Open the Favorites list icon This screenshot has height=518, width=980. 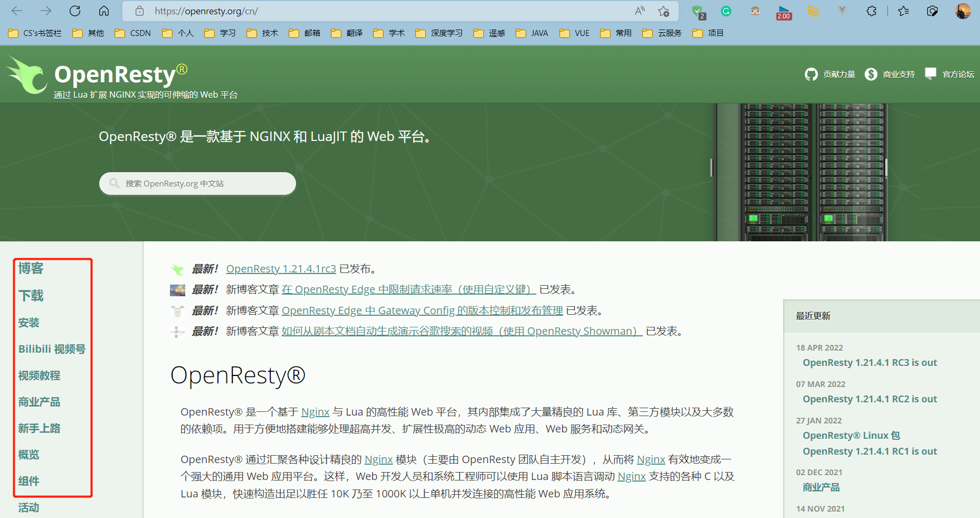pyautogui.click(x=903, y=11)
